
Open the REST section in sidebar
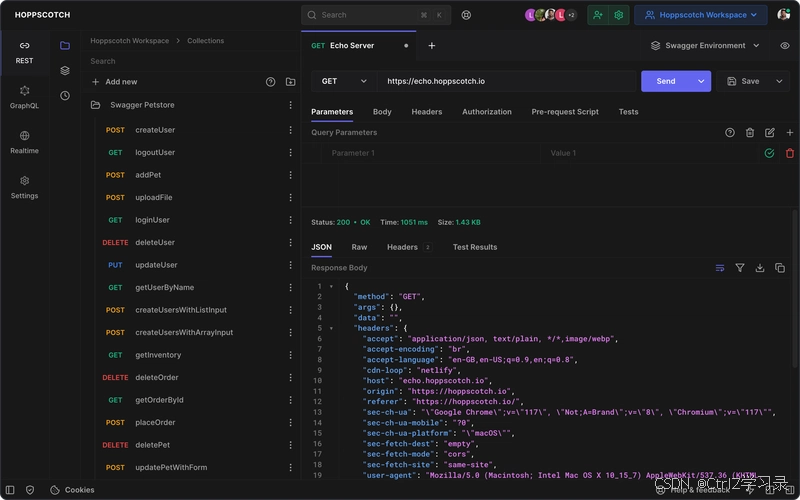24,53
